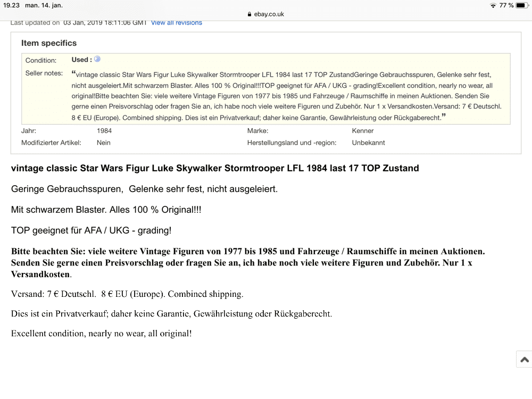Tap the 19.23 clock in status bar
The height and width of the screenshot is (399, 532).
pos(12,5)
